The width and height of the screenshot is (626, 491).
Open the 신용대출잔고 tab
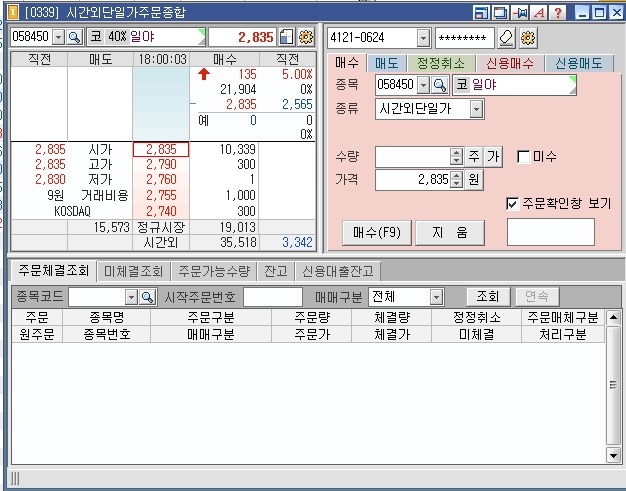[338, 272]
